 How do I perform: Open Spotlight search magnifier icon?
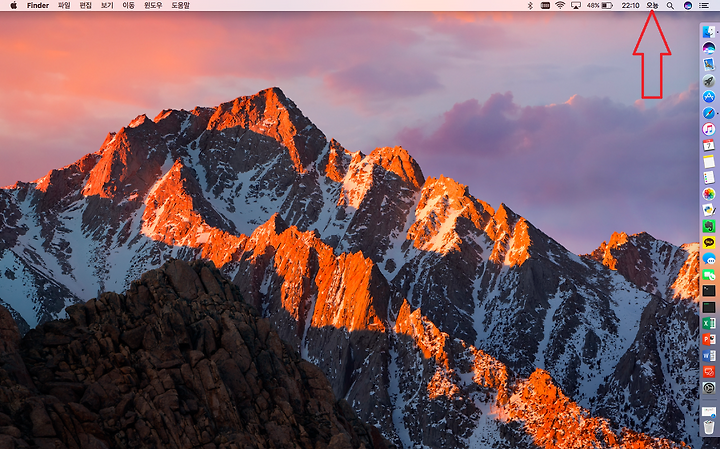coord(670,6)
